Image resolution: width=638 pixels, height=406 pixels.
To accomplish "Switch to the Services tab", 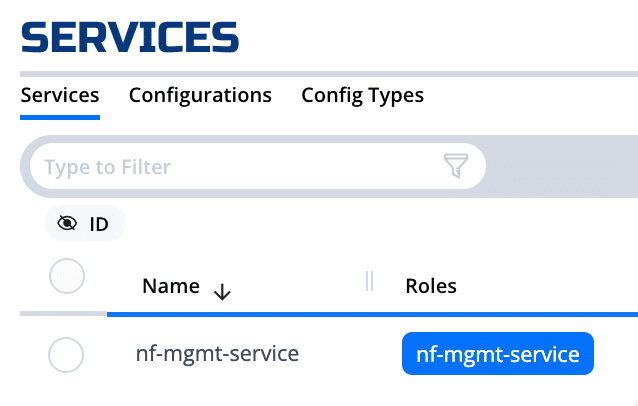I will pyautogui.click(x=60, y=96).
